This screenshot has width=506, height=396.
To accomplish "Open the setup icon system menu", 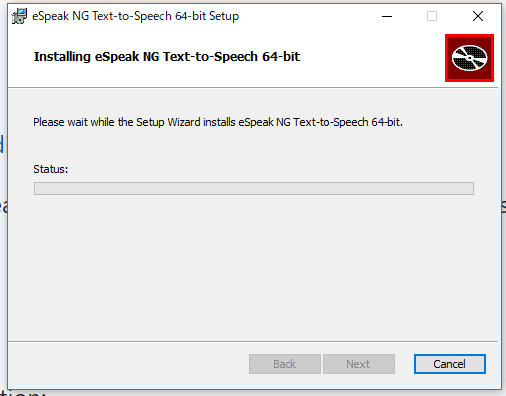I will click(x=19, y=16).
